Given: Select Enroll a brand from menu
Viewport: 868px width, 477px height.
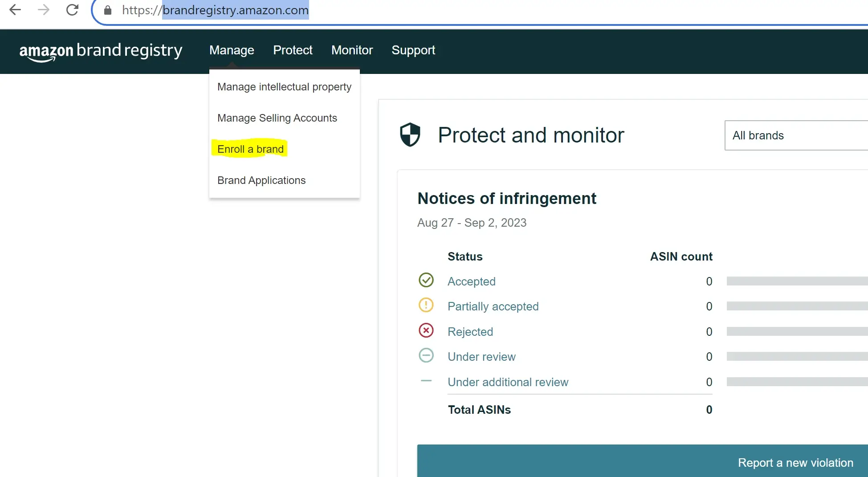Looking at the screenshot, I should point(250,149).
